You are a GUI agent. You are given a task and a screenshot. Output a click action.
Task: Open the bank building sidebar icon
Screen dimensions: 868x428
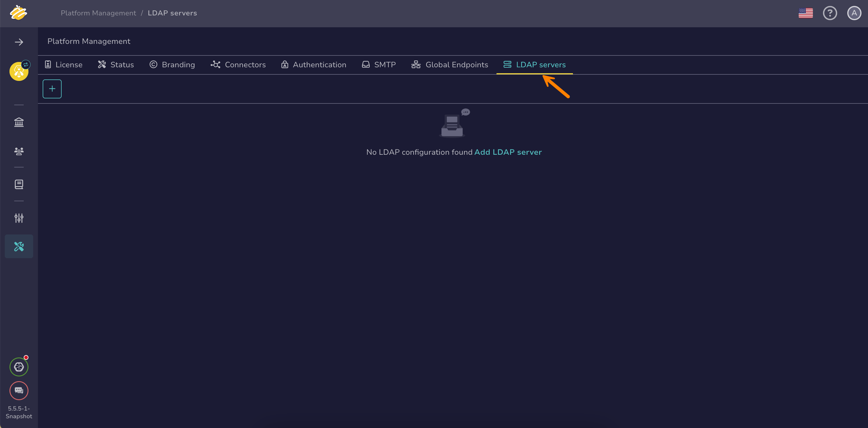tap(19, 122)
